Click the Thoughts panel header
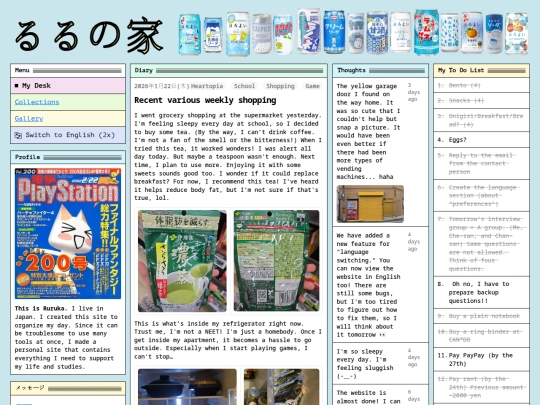This screenshot has width=540, height=405. pyautogui.click(x=381, y=70)
